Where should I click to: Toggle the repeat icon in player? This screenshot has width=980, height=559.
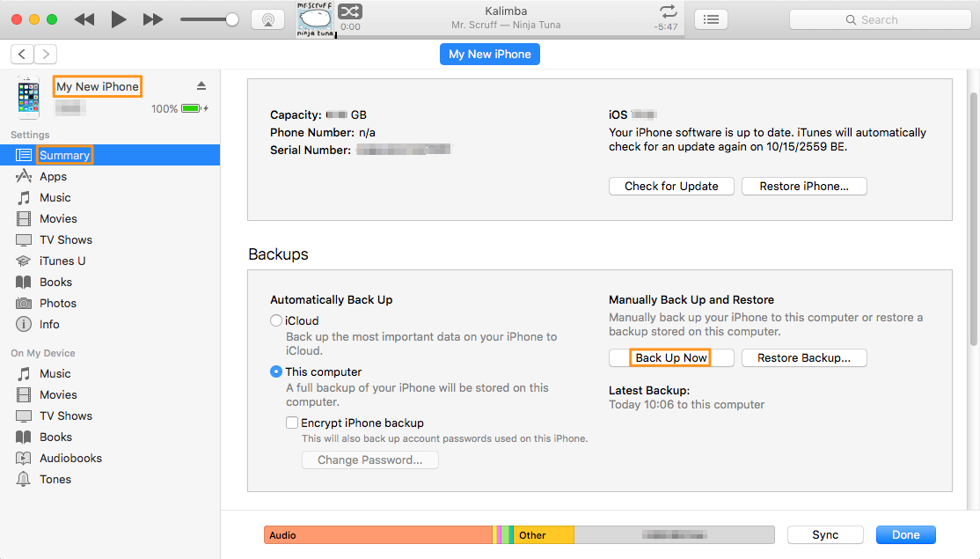(x=668, y=11)
